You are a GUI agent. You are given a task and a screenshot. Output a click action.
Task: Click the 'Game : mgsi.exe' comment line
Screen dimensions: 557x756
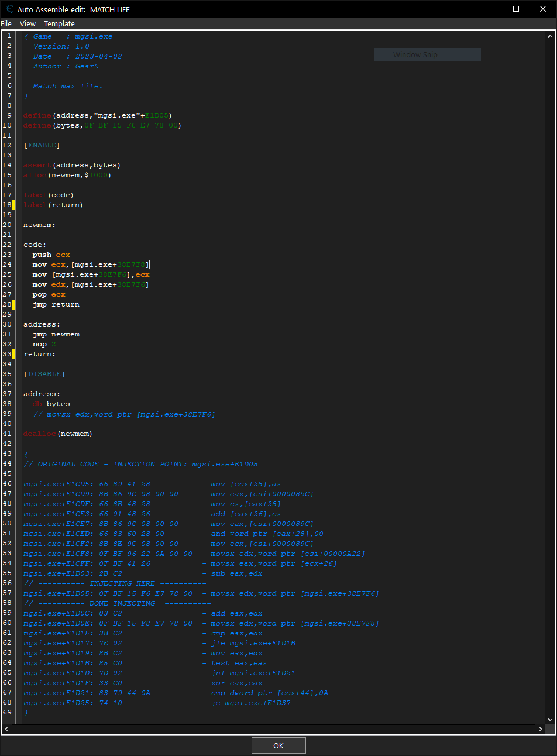[68, 36]
